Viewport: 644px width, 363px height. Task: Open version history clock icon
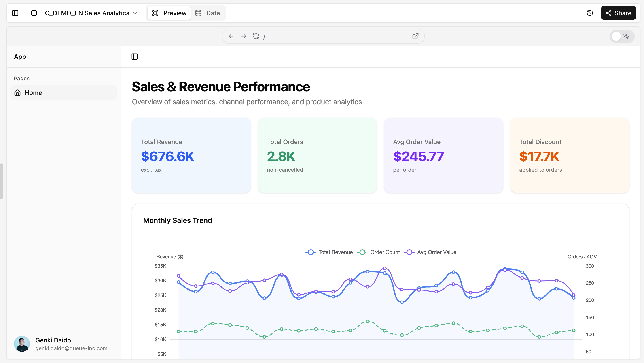[x=590, y=13]
